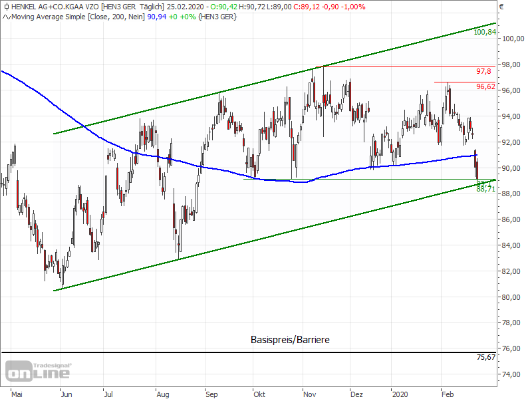Click the Moving Average Simple legend label
The image size is (532, 399).
(x=78, y=17)
